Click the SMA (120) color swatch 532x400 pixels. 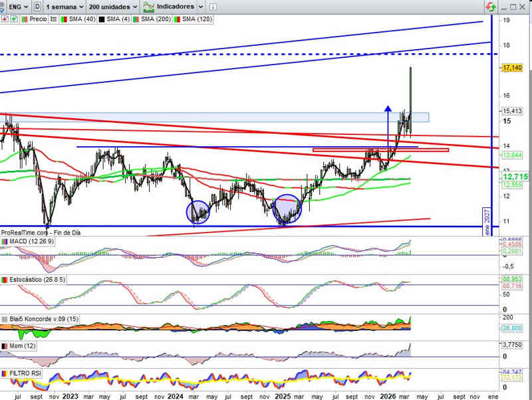(x=177, y=19)
